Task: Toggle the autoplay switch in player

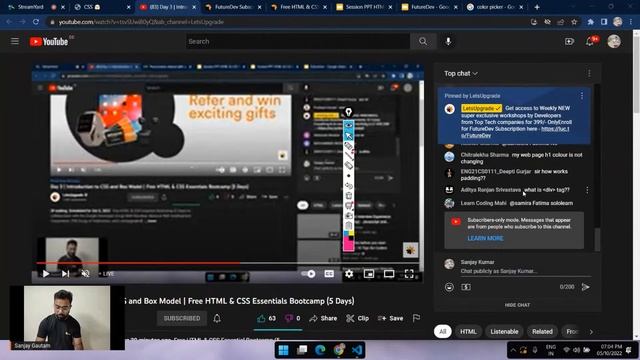Action: click(308, 273)
